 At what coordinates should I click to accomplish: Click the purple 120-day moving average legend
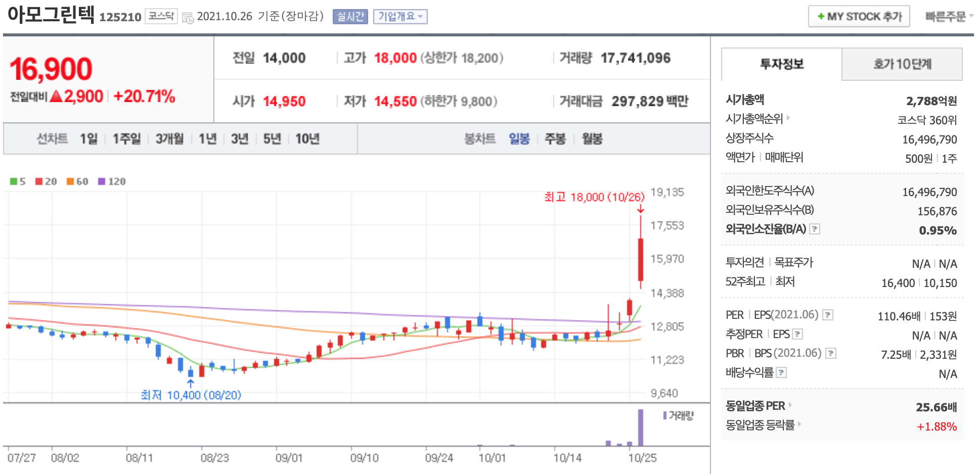coord(112,181)
